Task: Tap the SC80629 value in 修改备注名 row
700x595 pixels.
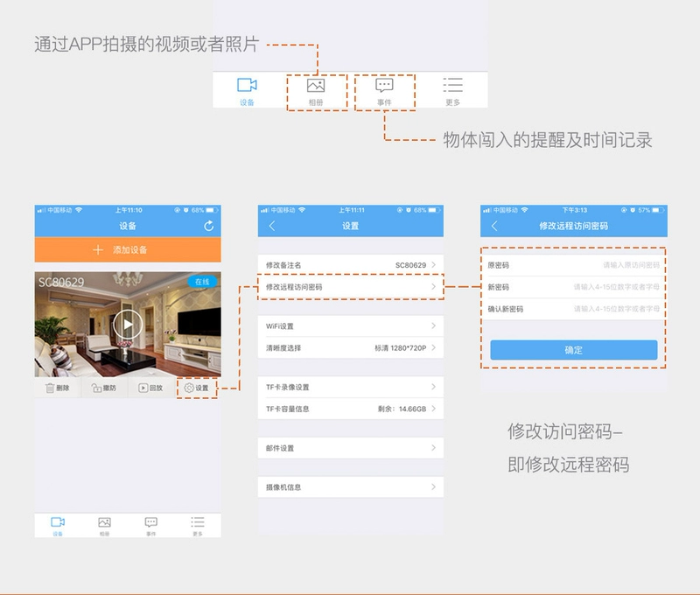Action: tap(410, 265)
